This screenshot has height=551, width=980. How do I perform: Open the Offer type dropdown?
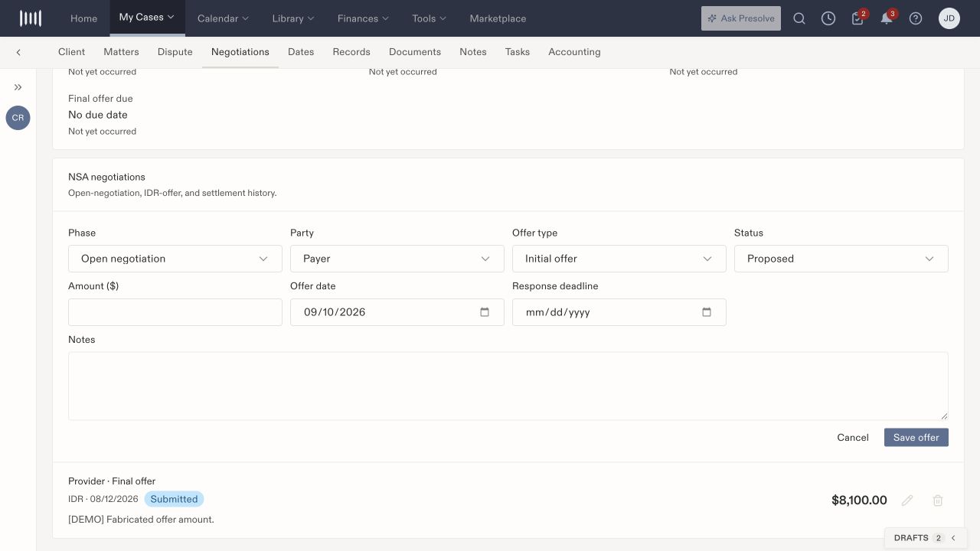point(619,259)
